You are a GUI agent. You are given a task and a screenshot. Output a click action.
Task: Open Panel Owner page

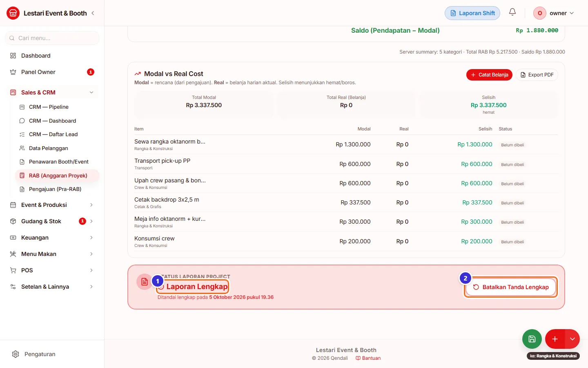tap(52, 72)
